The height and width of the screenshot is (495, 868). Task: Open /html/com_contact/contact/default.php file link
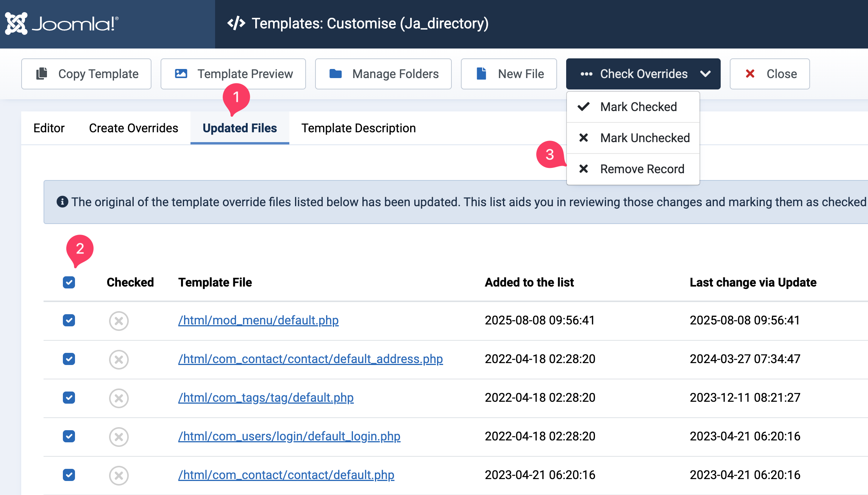(286, 475)
